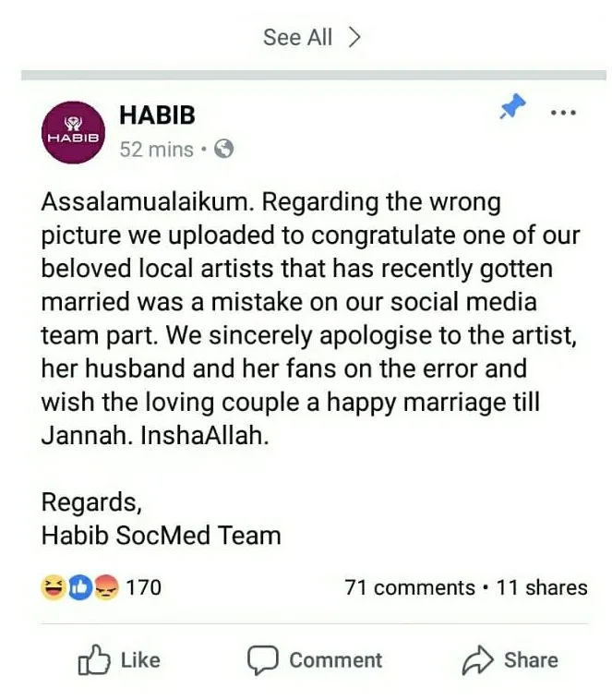The image size is (612, 700).
Task: Click the speech bubble Comment icon
Action: (x=263, y=659)
